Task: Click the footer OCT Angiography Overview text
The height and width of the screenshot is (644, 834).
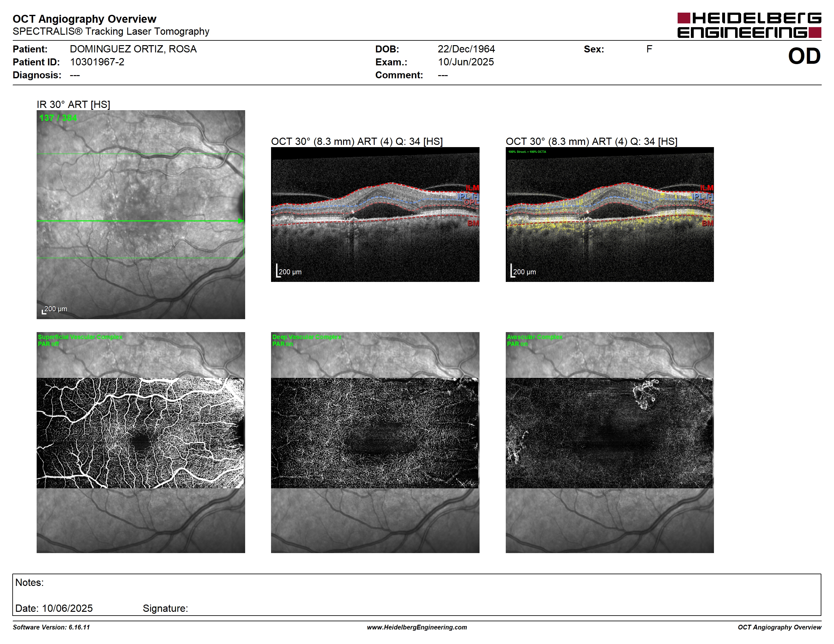Action: tap(779, 627)
